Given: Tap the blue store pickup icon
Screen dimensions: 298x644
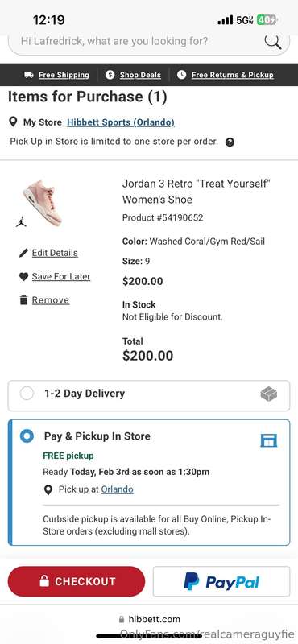Looking at the screenshot, I should 269,440.
